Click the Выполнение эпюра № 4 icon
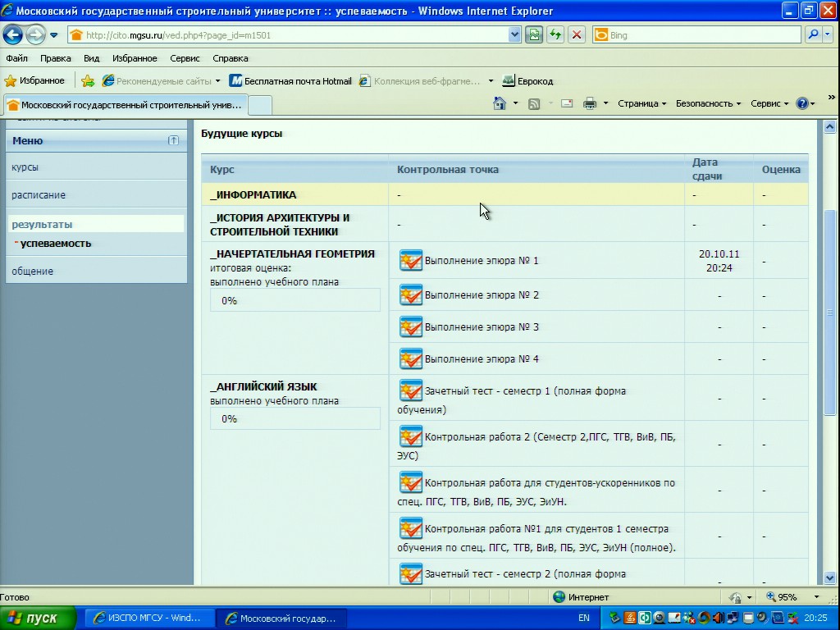The image size is (840, 630). coord(411,359)
